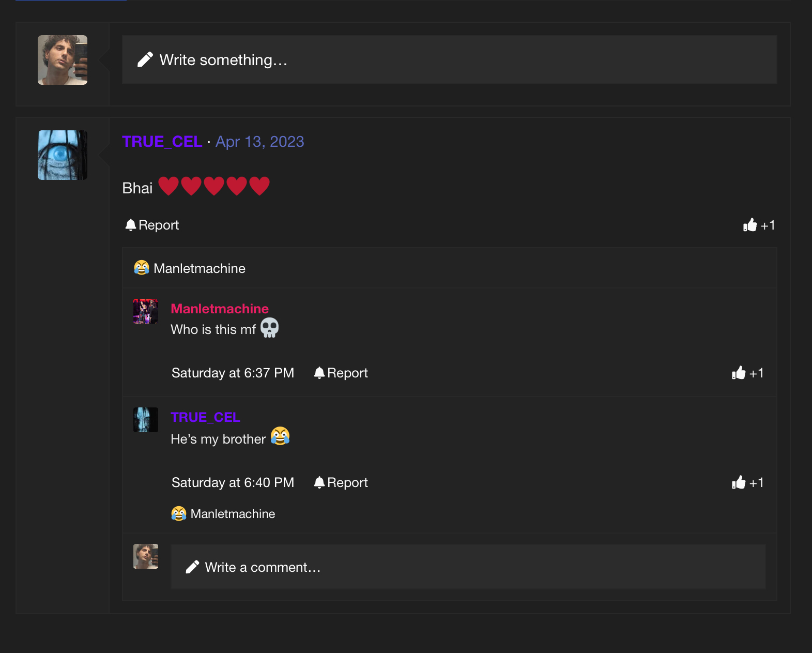Click bell icon beside Saturday at 6:37 PM
Screen dimensions: 812x653
tap(319, 373)
